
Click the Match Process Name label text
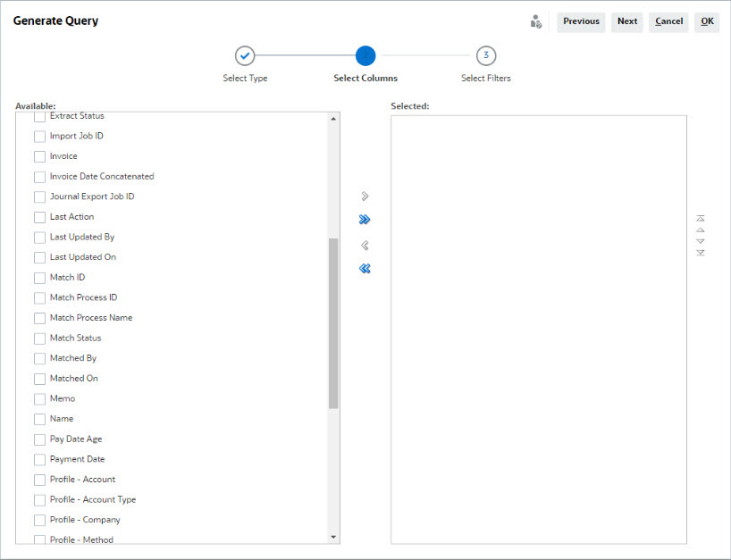[91, 318]
